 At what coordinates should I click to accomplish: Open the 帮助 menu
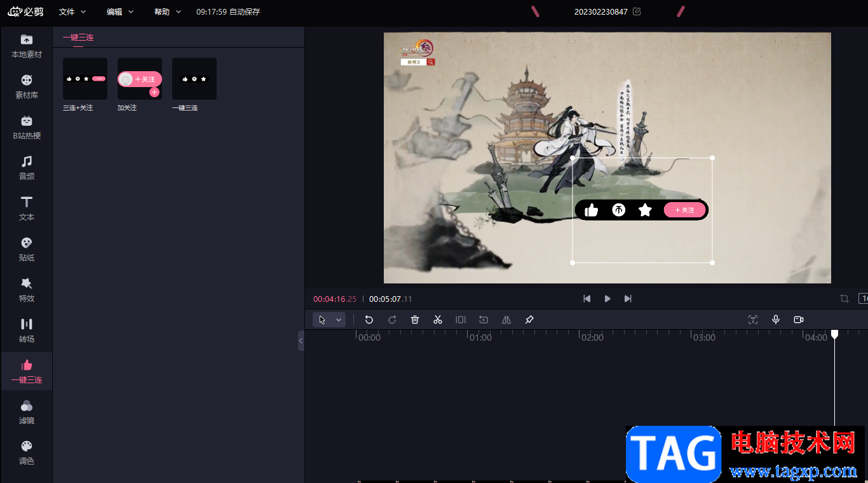click(168, 11)
